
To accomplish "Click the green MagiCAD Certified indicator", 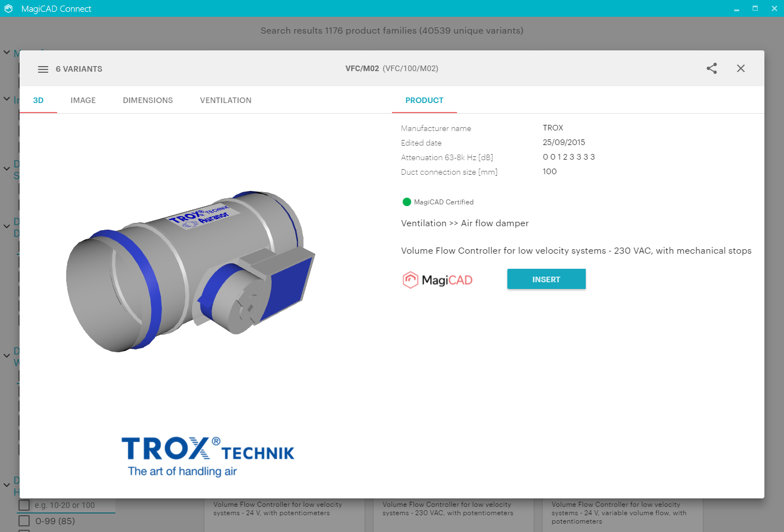I will [x=407, y=202].
